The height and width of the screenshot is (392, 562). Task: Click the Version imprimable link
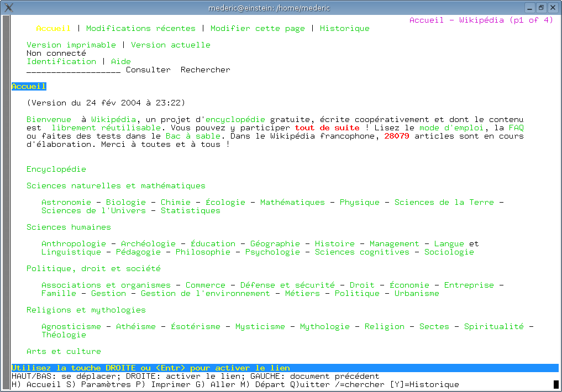pos(71,45)
